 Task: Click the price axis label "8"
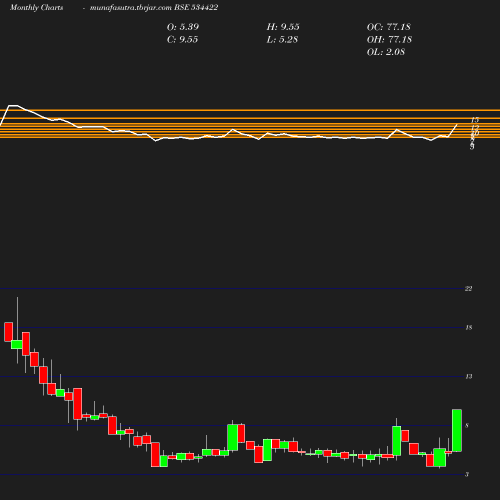pyautogui.click(x=467, y=425)
